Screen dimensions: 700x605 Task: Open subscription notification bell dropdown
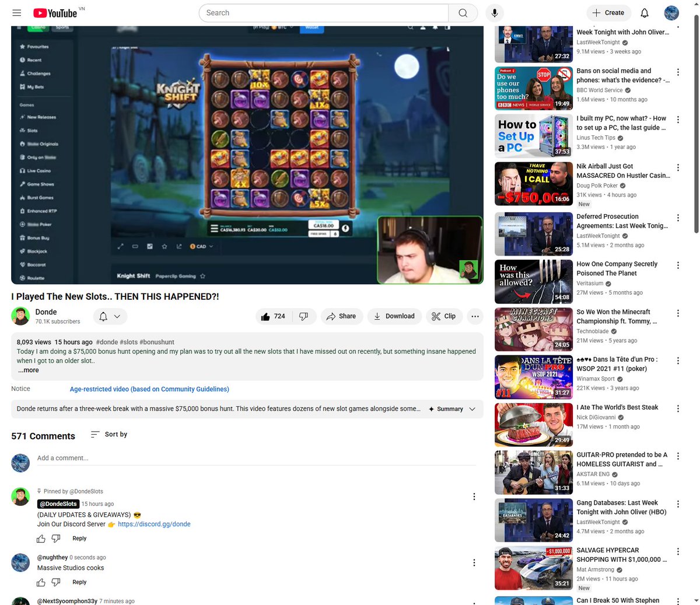[x=110, y=316]
